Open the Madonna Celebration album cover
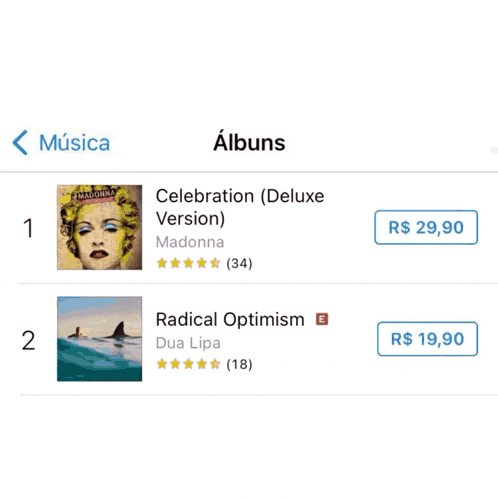Screen dimensions: 498x498 point(99,227)
